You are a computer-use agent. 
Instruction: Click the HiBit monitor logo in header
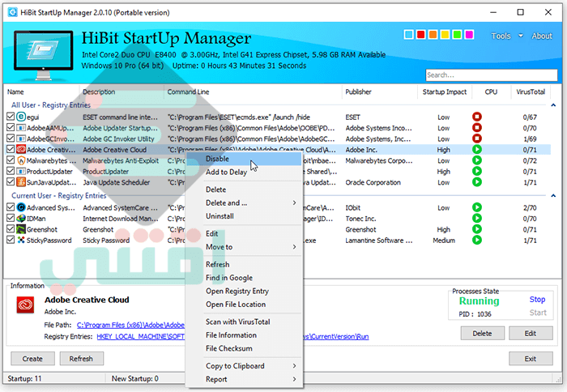coord(44,54)
